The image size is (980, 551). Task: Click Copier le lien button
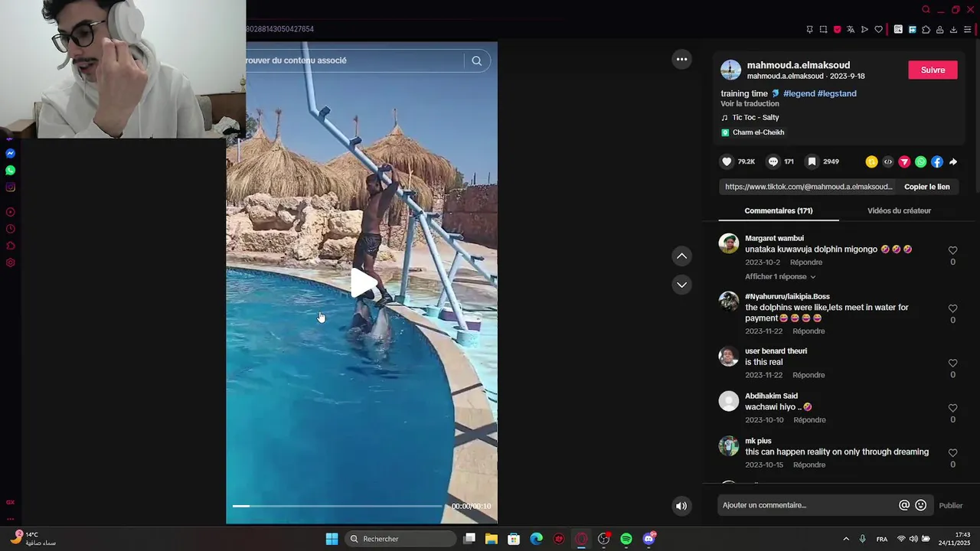point(926,187)
